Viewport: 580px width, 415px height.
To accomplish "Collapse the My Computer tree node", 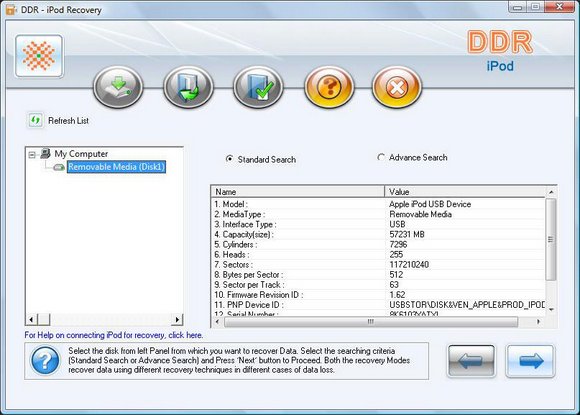I will 32,154.
